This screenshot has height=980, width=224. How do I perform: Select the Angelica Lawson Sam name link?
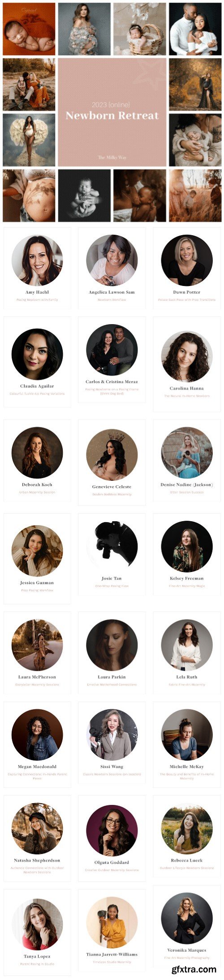click(x=112, y=292)
